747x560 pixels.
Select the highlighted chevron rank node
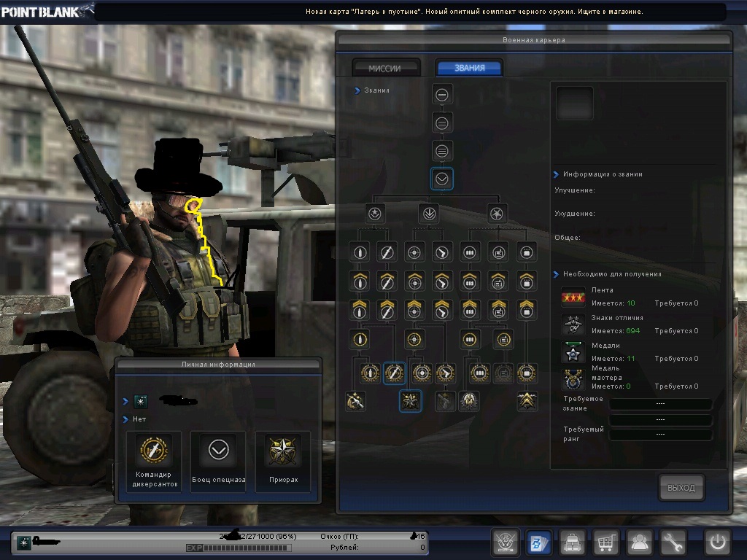click(442, 179)
